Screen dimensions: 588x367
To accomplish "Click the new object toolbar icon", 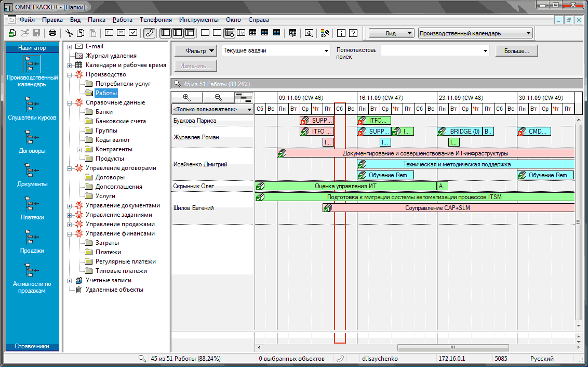I will (12, 33).
